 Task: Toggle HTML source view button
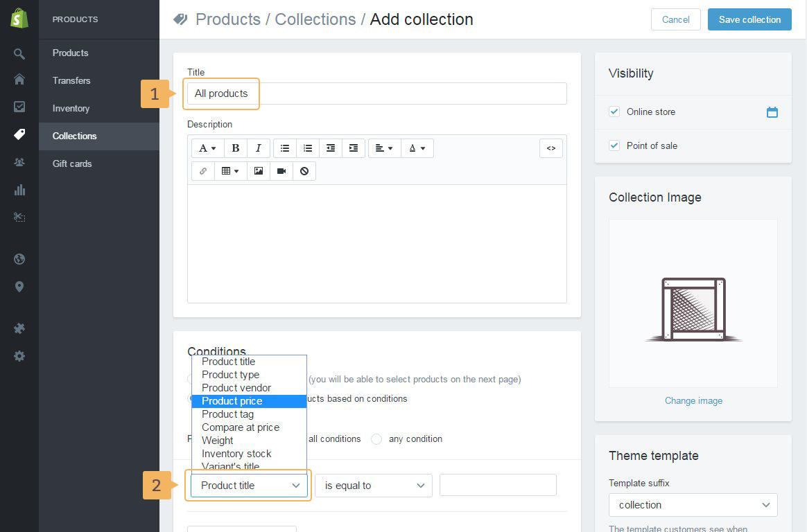(550, 148)
